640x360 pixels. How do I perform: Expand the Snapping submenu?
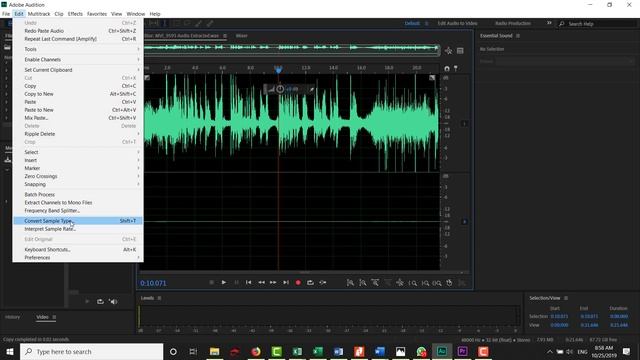[x=78, y=184]
